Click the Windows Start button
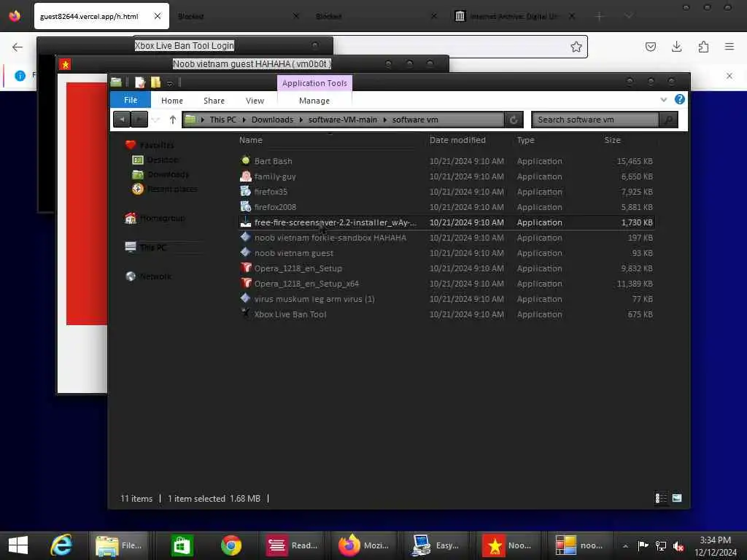This screenshot has height=560, width=747. [18, 545]
